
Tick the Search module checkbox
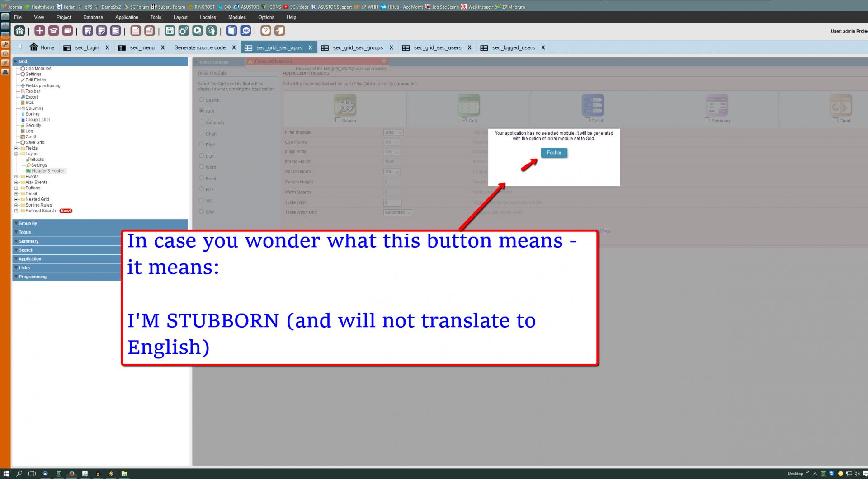[338, 120]
